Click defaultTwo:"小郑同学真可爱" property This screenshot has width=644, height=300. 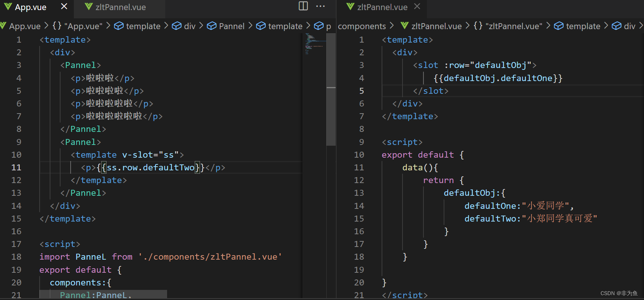point(531,219)
